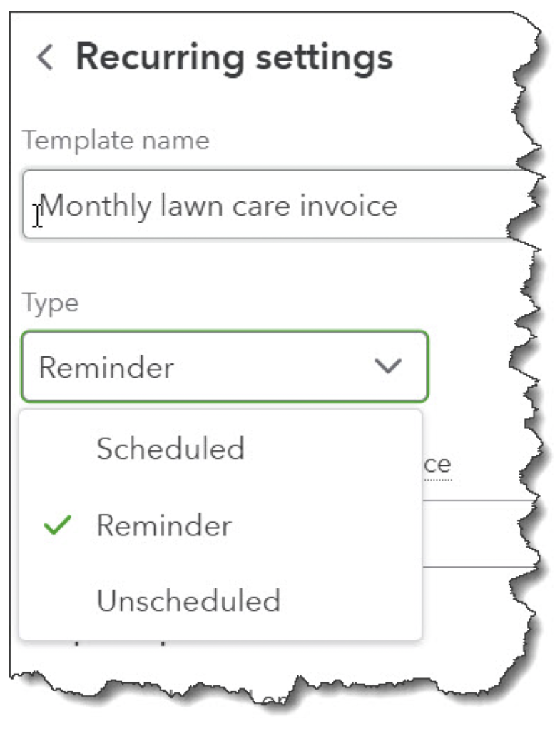Choose Reminder in the Type list

[164, 527]
